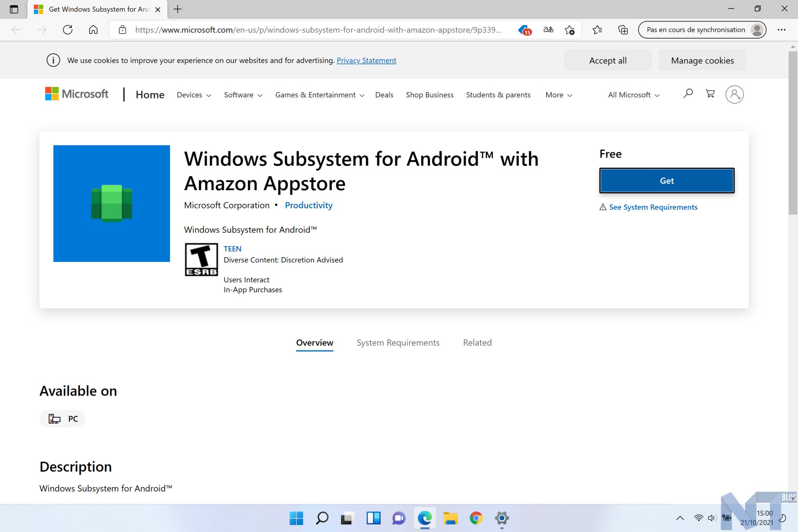Click the Microsoft search magnifier icon
798x532 pixels.
688,94
